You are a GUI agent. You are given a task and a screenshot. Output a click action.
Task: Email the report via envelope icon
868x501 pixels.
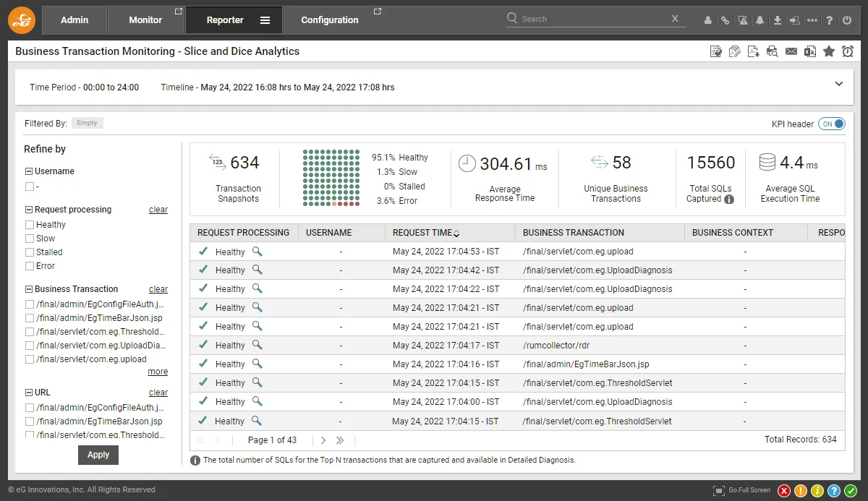point(791,51)
